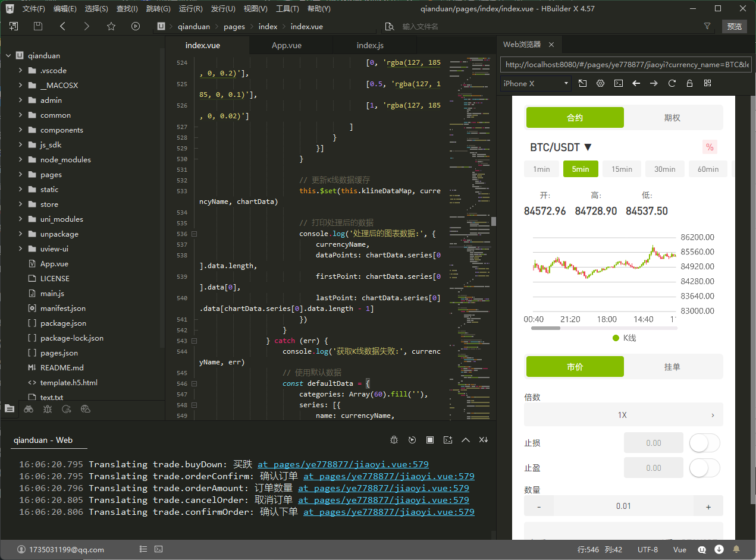The height and width of the screenshot is (560, 756).
Task: Click the quantity plus button
Action: point(708,506)
